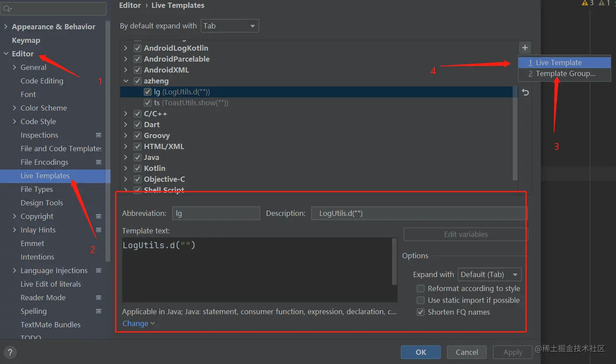Enable Use static import if possible
Viewport: 616px width, 364px height.
pyautogui.click(x=420, y=300)
